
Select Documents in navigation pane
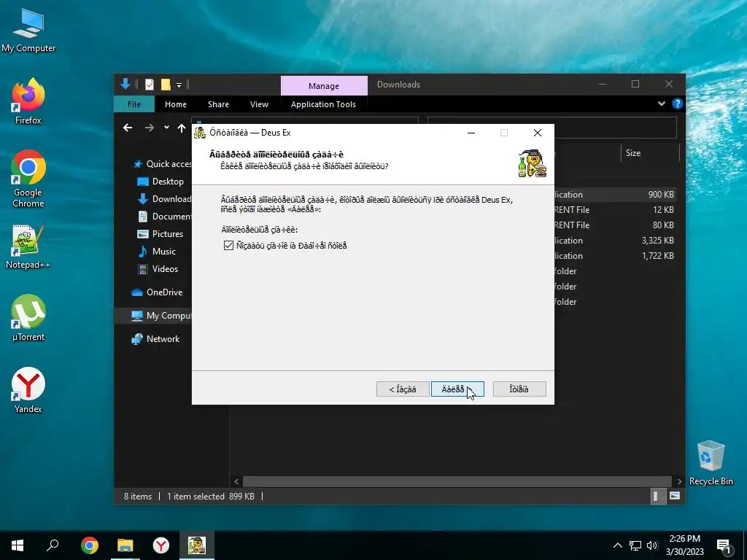click(x=164, y=216)
